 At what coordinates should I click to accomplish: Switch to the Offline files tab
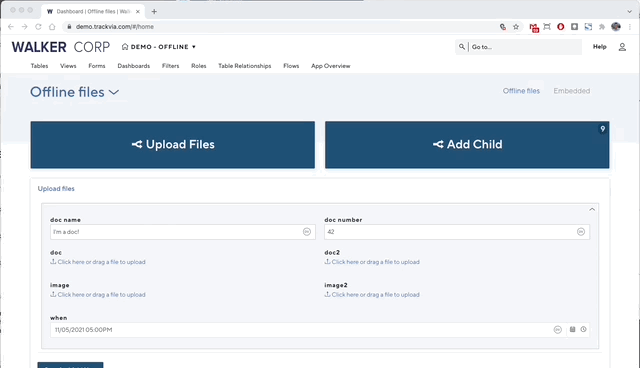[521, 91]
